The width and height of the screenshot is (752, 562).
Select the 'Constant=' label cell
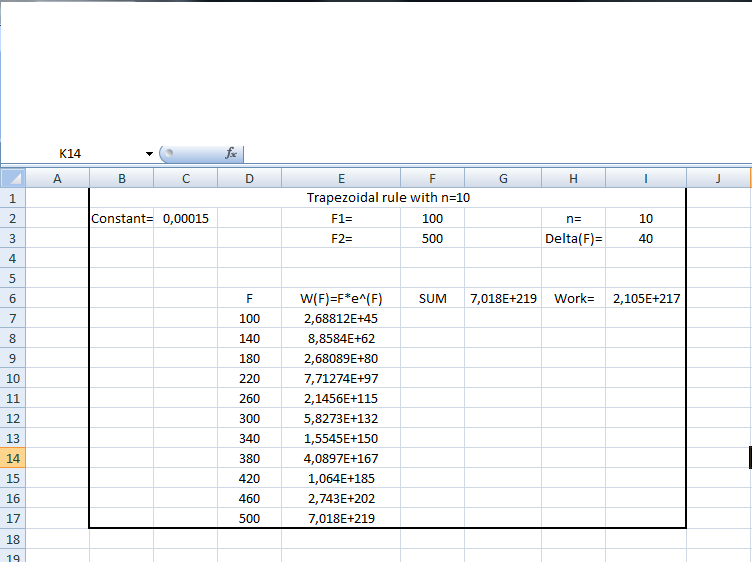click(x=121, y=218)
